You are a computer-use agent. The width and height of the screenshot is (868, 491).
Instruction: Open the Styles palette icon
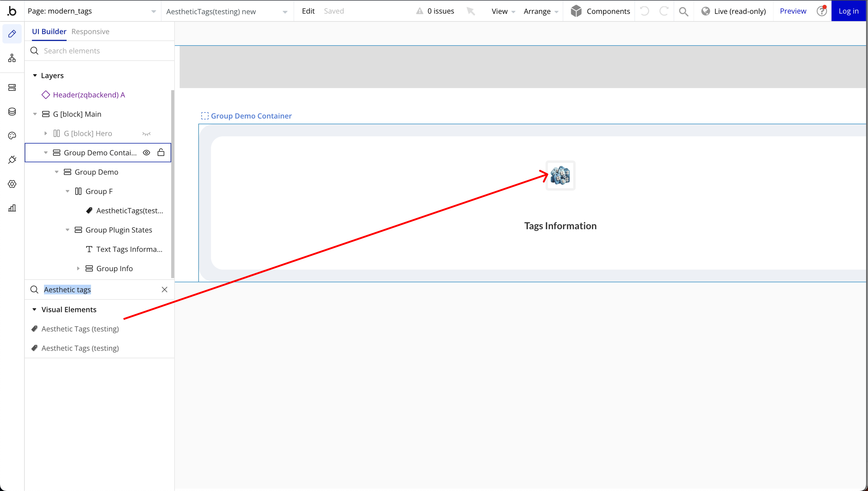[x=12, y=136]
